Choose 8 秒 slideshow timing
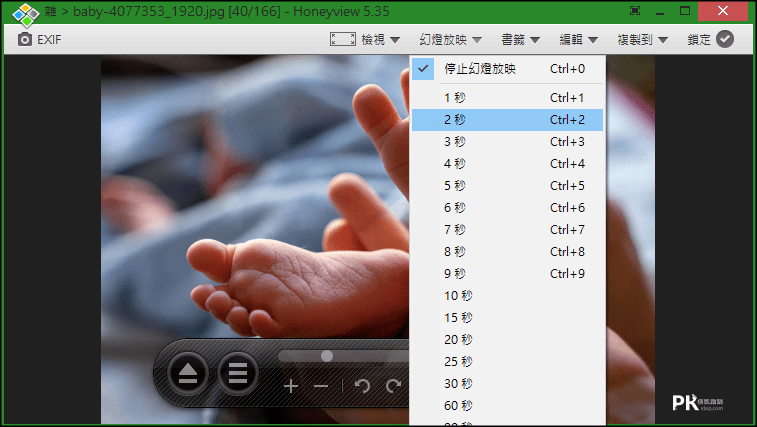The image size is (757, 427). (507, 252)
